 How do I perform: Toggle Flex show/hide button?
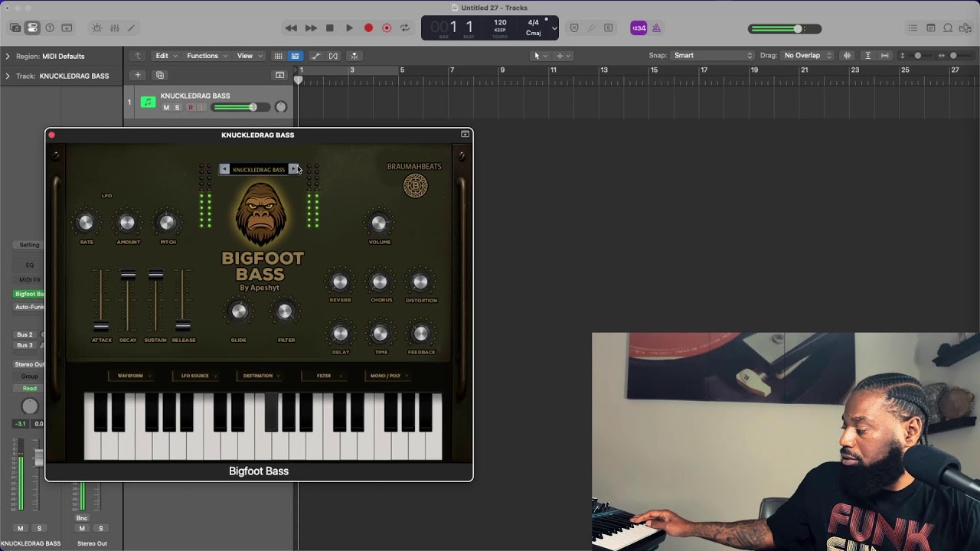[333, 56]
